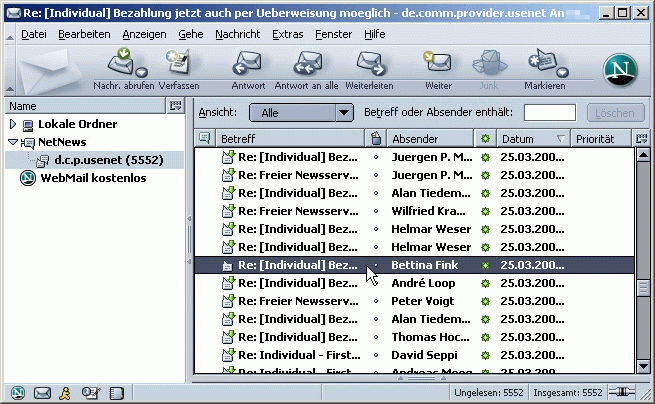Screen dimensions: 655x404
Task: Click the Nachr. abrufen (get messages) icon
Action: [x=120, y=63]
